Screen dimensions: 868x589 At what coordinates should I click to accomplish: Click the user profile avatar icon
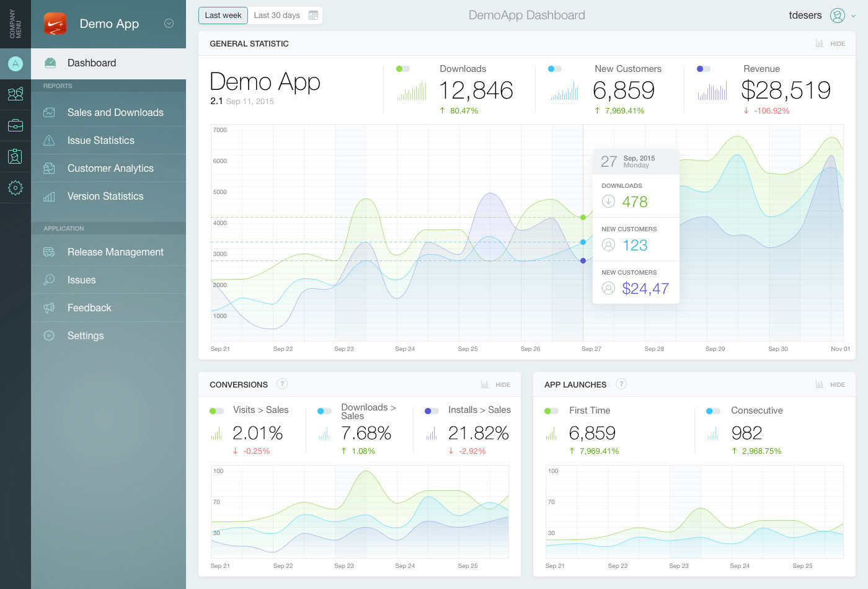(x=837, y=15)
